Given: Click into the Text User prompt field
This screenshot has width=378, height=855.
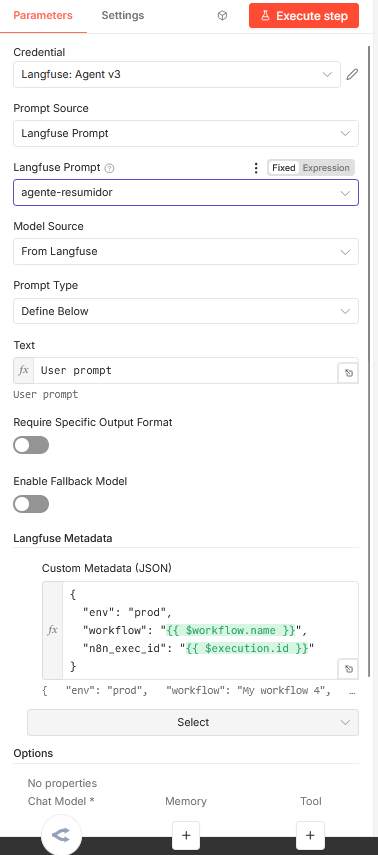Looking at the screenshot, I should click(x=185, y=370).
